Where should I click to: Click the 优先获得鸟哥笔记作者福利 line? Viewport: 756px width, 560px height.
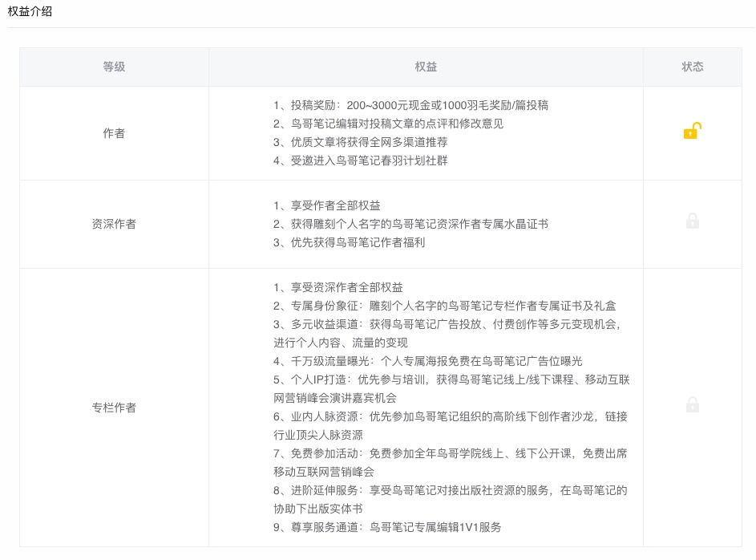pyautogui.click(x=349, y=242)
